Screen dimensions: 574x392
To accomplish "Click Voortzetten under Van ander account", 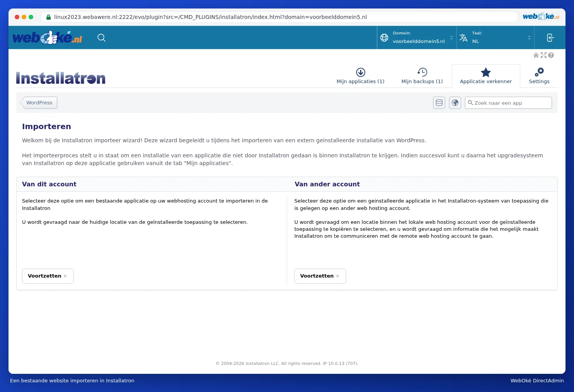I will [320, 276].
